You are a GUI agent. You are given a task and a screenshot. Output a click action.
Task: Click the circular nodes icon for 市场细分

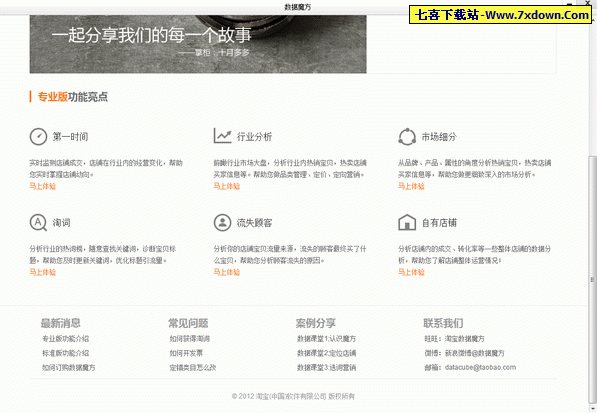[407, 137]
